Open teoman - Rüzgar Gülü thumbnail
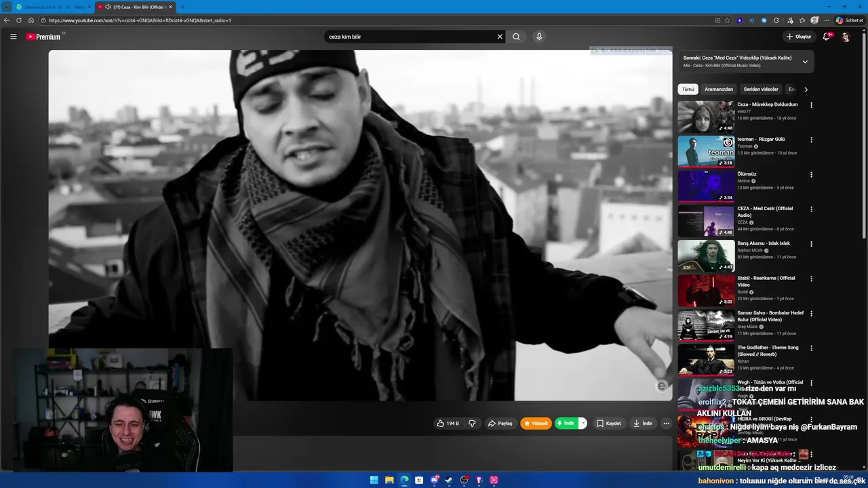The height and width of the screenshot is (488, 868). pyautogui.click(x=706, y=151)
